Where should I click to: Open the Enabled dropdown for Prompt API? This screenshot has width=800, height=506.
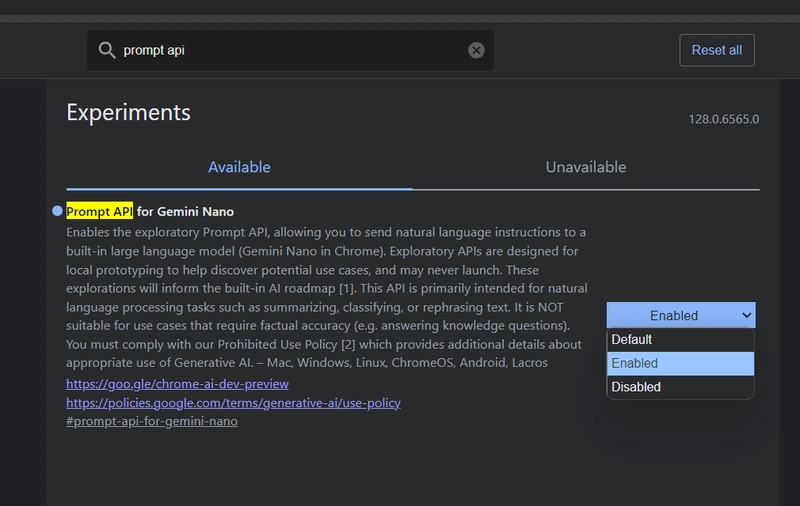(681, 315)
